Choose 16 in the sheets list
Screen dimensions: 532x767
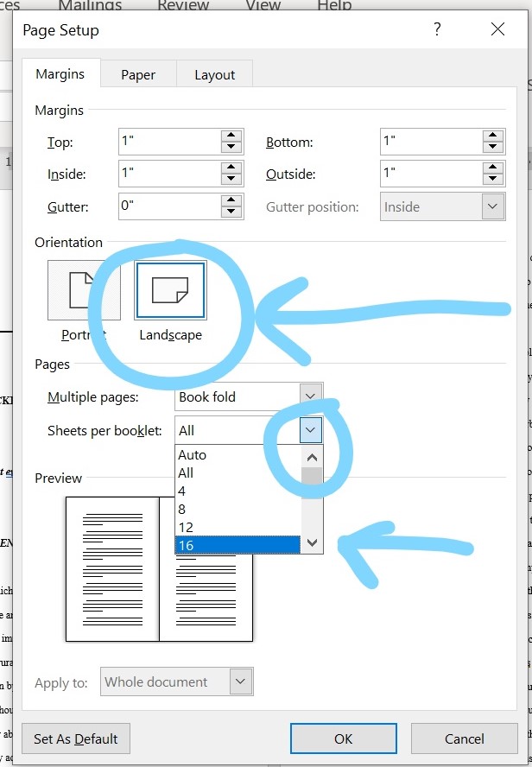tap(237, 545)
